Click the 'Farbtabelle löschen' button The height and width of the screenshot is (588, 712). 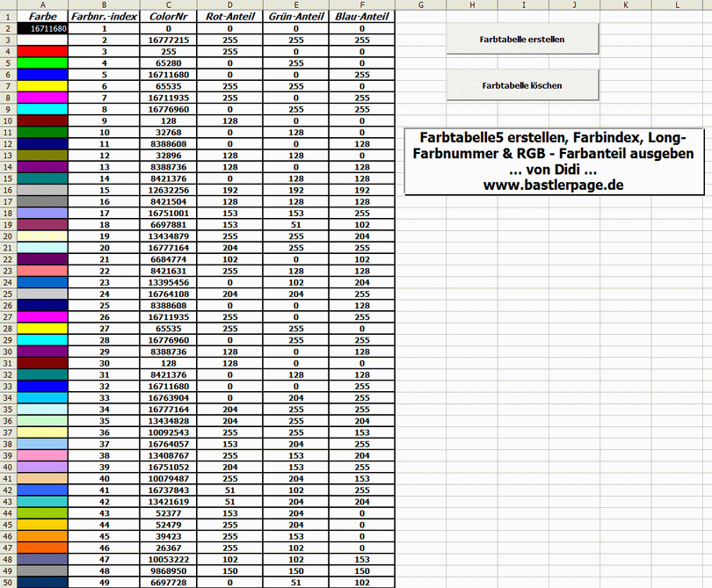click(x=522, y=85)
